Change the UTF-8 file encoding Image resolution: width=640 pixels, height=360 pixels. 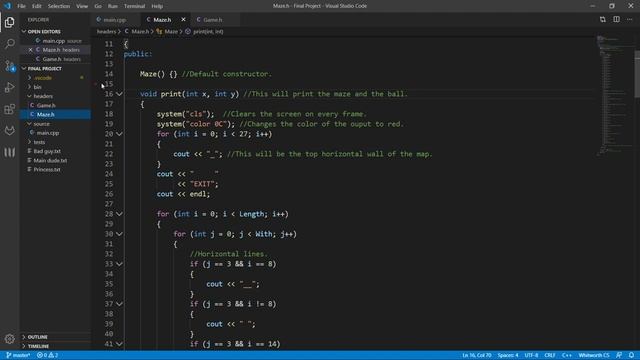tap(531, 355)
